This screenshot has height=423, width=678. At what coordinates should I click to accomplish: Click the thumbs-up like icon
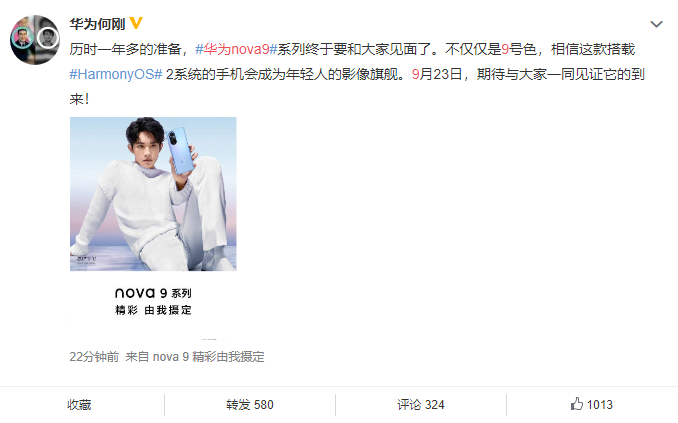(x=576, y=404)
